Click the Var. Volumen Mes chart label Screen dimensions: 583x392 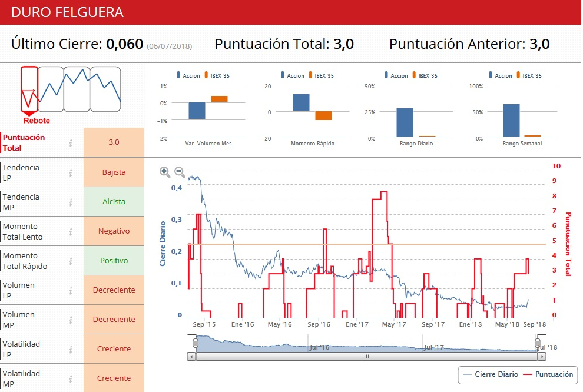point(208,144)
